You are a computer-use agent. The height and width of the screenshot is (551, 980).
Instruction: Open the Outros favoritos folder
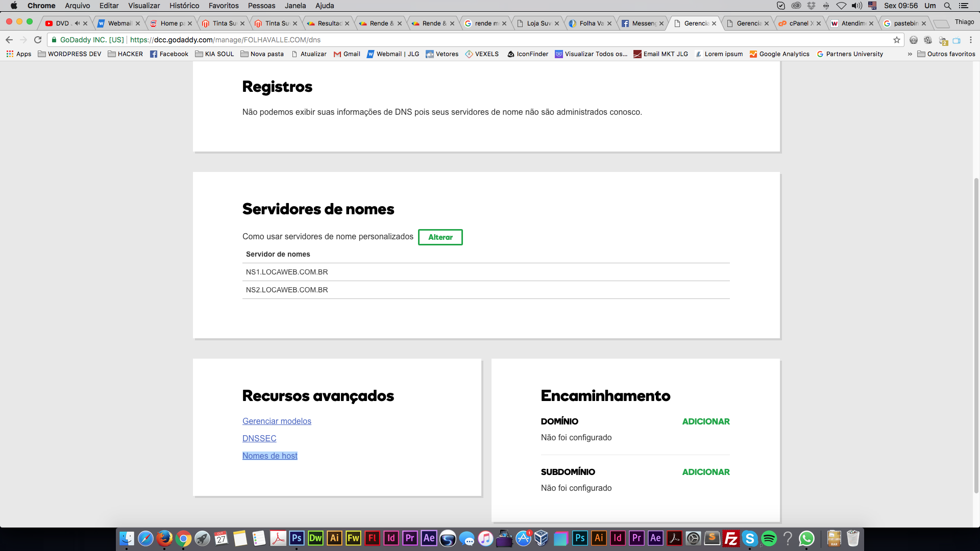[x=946, y=54]
